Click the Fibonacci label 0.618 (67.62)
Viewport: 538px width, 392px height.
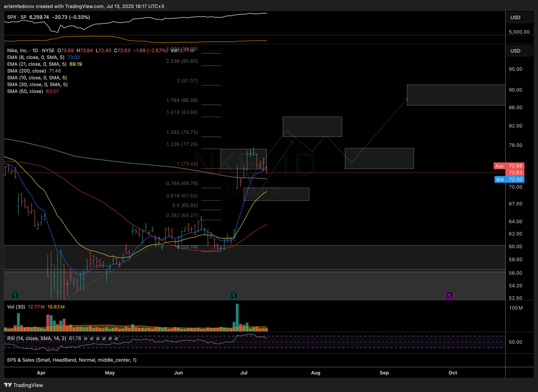(x=182, y=196)
